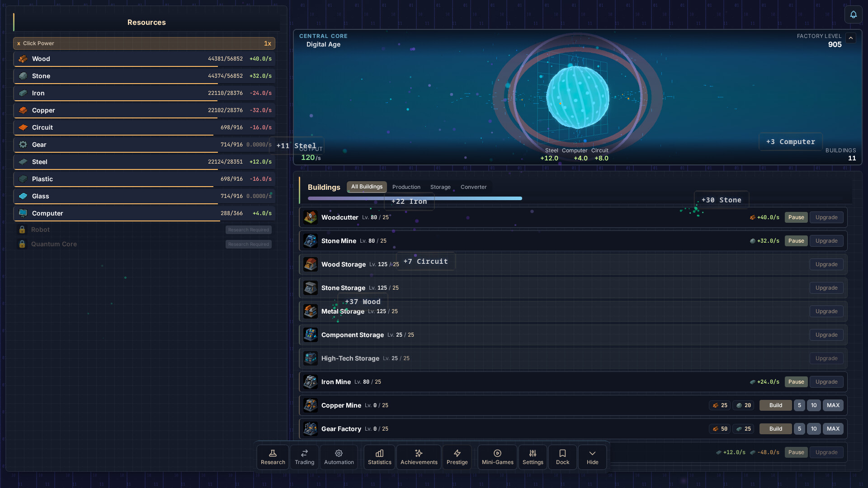Click the Stone resource icon
Viewport: 868px width, 488px height.
click(x=23, y=76)
